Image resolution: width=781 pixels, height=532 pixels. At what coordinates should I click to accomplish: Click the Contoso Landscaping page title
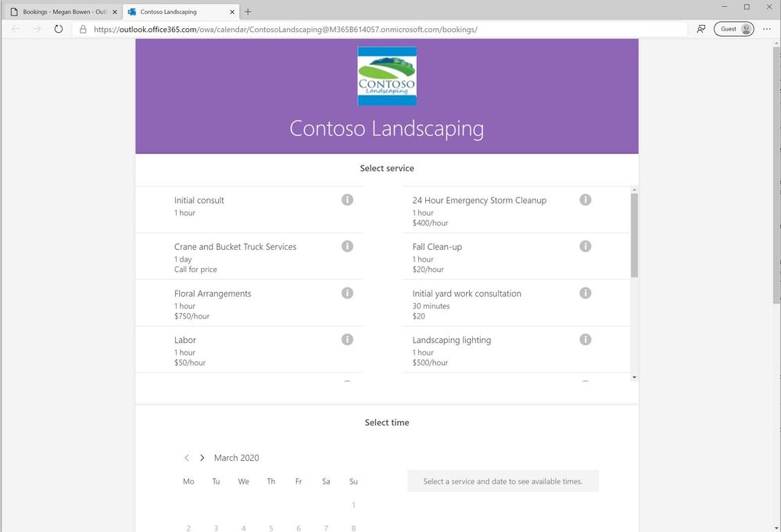tap(387, 128)
